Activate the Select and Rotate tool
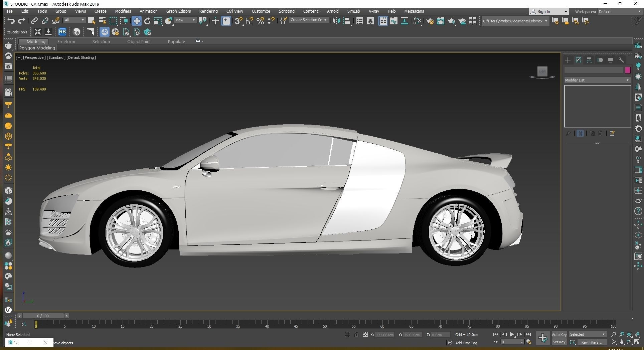Screen dimensions: 644x350 pos(147,21)
